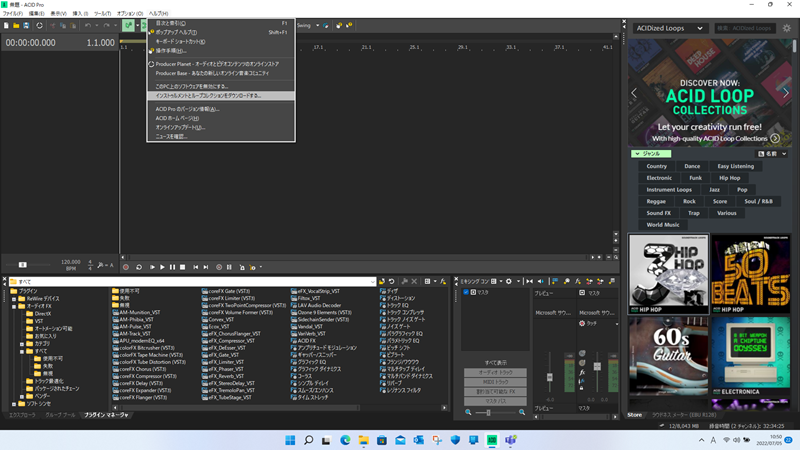Toggle the green ジャンル genre filter
800x450 pixels.
coord(651,154)
